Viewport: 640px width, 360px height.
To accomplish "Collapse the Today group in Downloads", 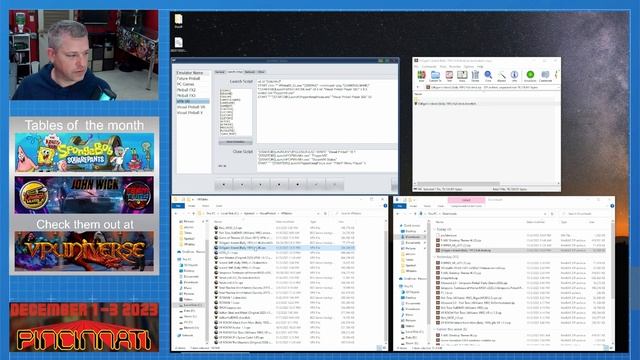I will point(434,229).
